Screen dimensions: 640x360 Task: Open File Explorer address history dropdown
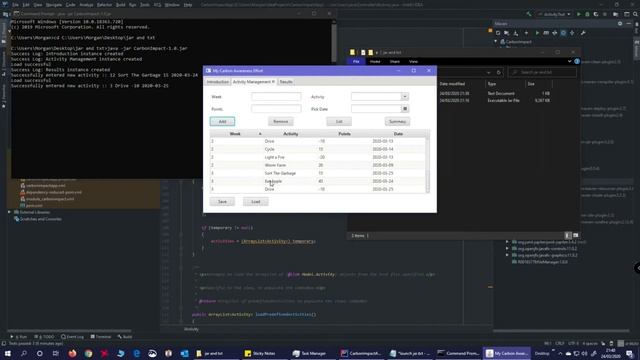[x=488, y=73]
